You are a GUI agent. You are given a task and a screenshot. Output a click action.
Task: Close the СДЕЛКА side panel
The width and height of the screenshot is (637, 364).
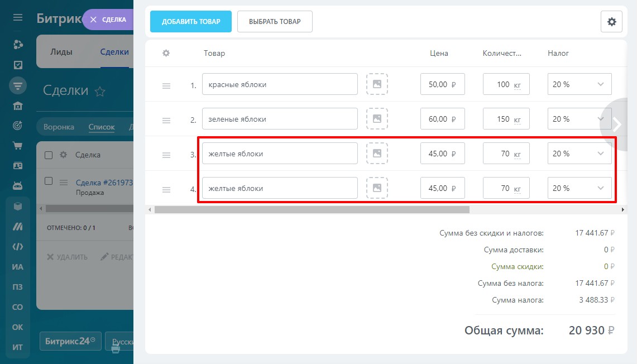(93, 20)
